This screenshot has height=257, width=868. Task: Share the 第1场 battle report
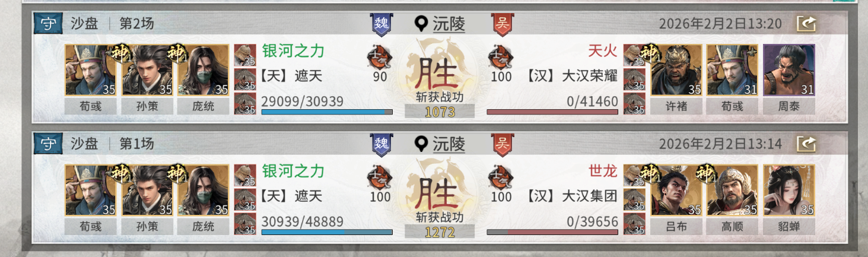[x=806, y=144]
